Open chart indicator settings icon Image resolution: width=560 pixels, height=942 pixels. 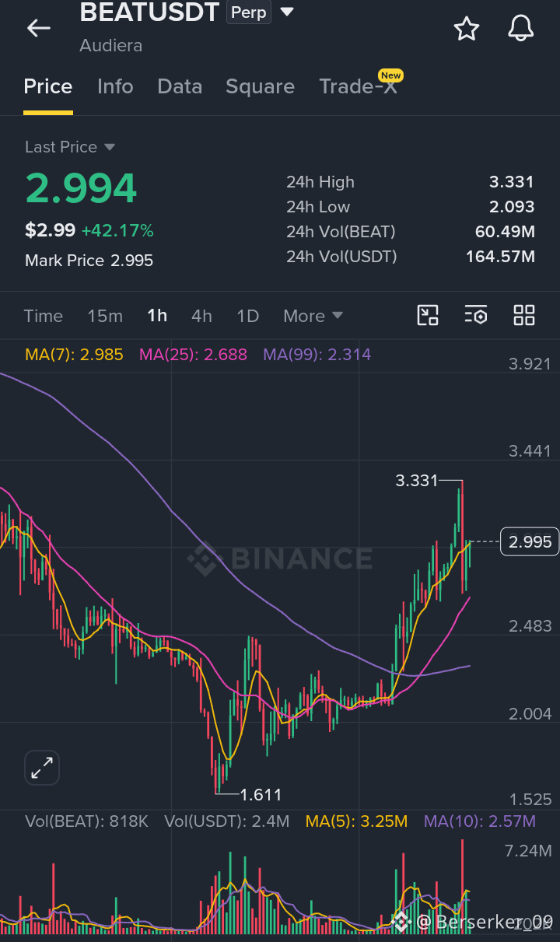tap(476, 315)
